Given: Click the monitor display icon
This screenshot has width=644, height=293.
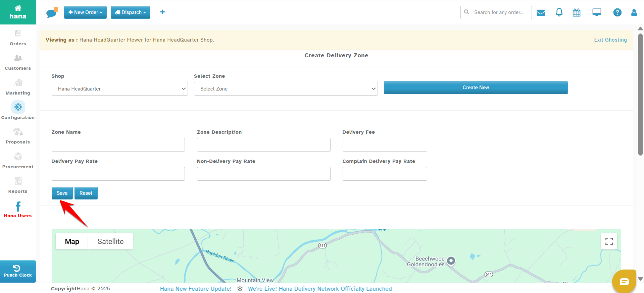Looking at the screenshot, I should point(597,12).
